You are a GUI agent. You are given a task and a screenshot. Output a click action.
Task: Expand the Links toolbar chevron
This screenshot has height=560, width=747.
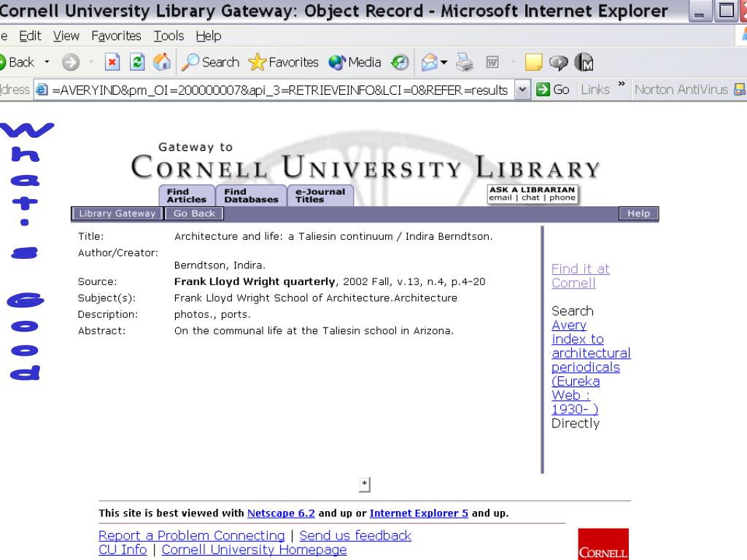pos(622,84)
